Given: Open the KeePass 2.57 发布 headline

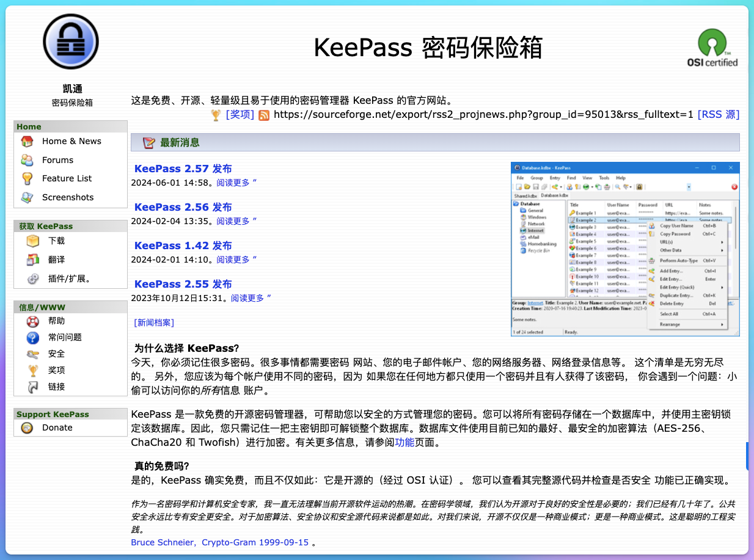Looking at the screenshot, I should click(183, 169).
